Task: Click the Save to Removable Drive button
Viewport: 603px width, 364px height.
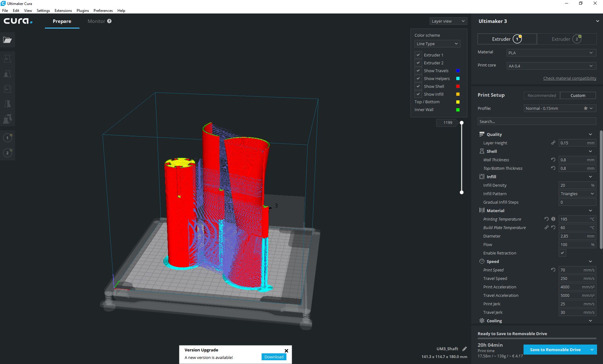Action: point(555,350)
